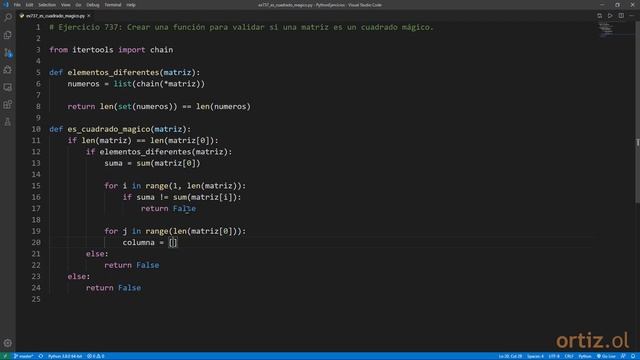Click 'sum(matriz[i])' on line 16
Viewport: 640px width, 360px height.
point(205,197)
